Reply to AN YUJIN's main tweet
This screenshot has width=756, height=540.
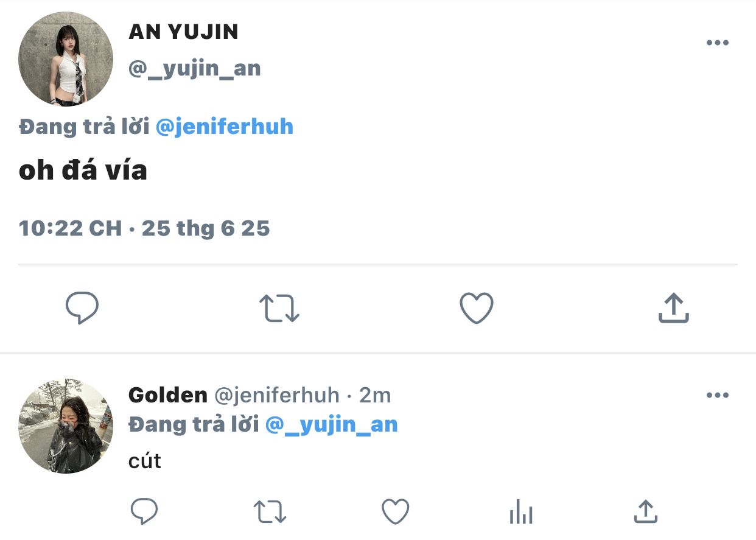pyautogui.click(x=82, y=308)
